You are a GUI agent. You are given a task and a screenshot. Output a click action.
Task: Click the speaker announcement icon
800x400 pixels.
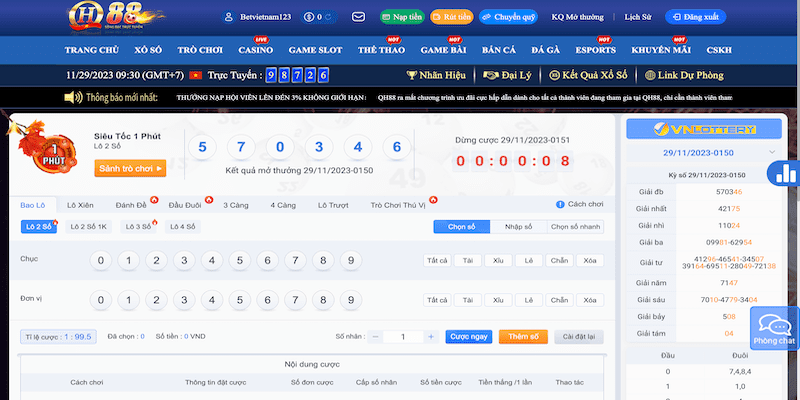click(x=72, y=97)
